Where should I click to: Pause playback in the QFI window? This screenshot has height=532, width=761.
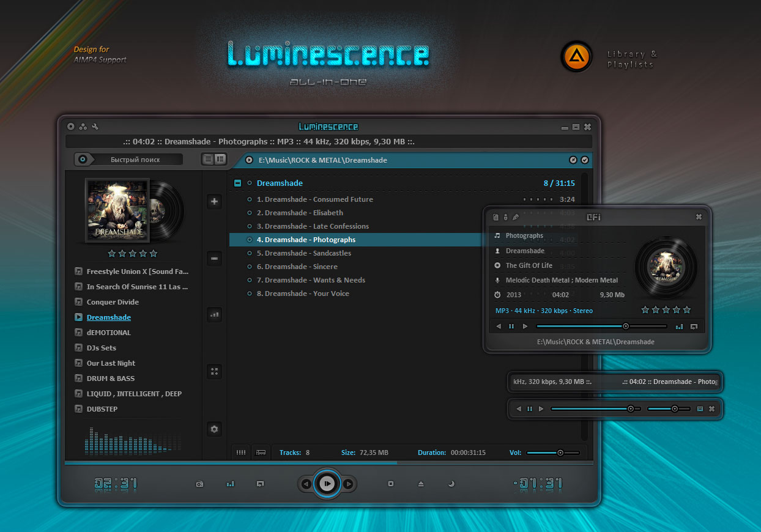[511, 327]
